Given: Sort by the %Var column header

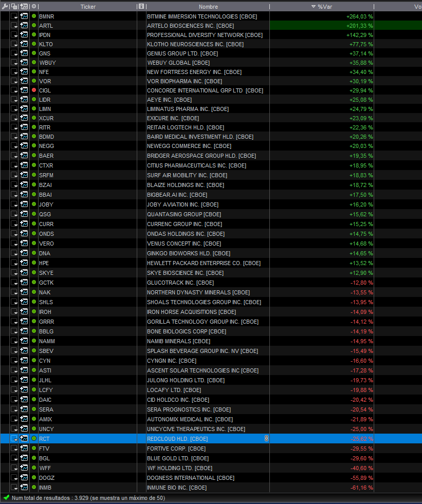Looking at the screenshot, I should click(x=322, y=7).
